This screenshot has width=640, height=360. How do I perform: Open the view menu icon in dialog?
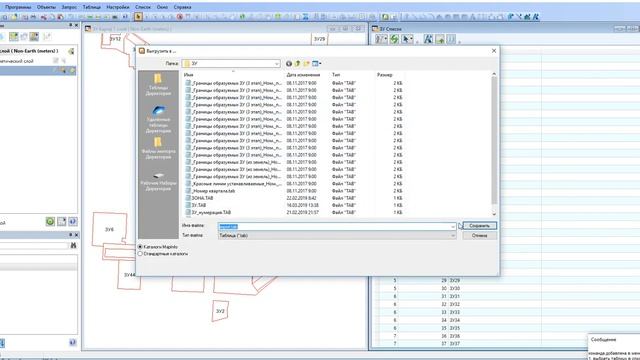tap(317, 64)
